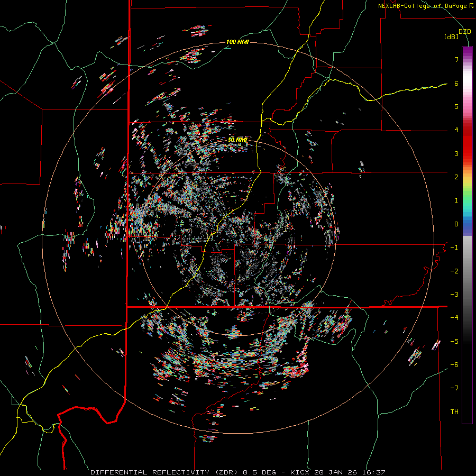Click the -2 value on color scale
The height and width of the screenshot is (476, 476).
454,271
